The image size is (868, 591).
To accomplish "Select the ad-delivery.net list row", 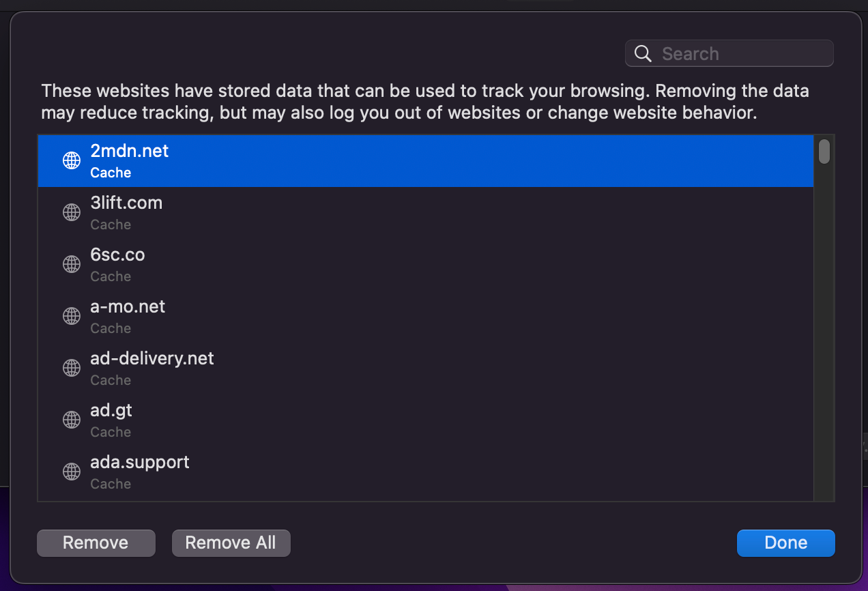I will (426, 369).
